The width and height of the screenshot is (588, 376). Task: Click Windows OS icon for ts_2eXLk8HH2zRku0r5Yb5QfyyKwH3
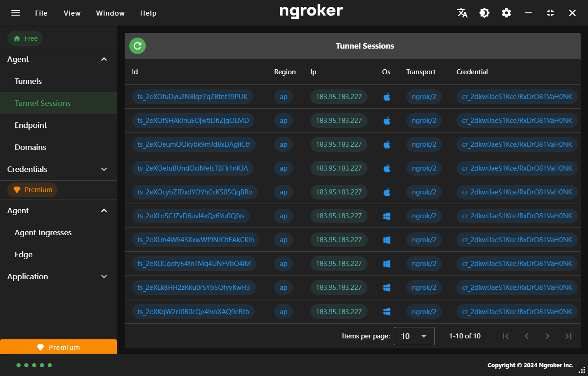coord(387,288)
